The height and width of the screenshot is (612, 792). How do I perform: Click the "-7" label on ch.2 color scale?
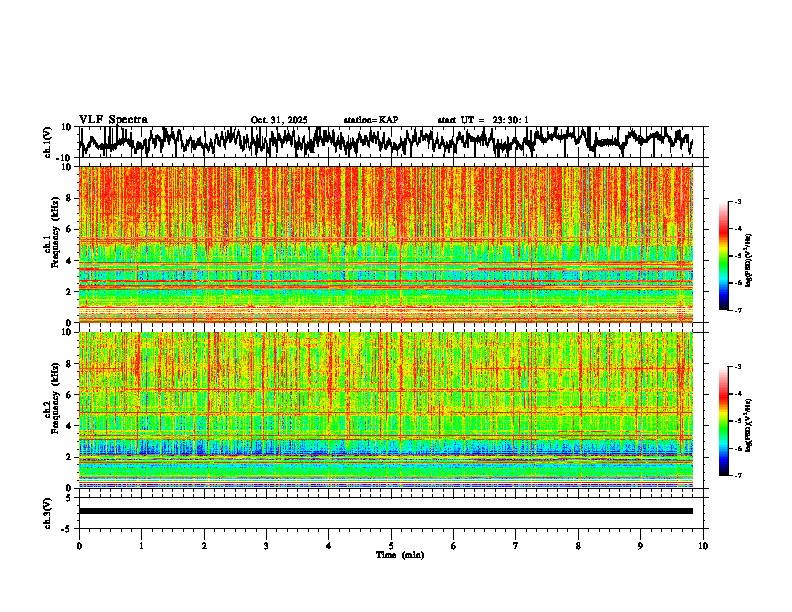point(737,475)
